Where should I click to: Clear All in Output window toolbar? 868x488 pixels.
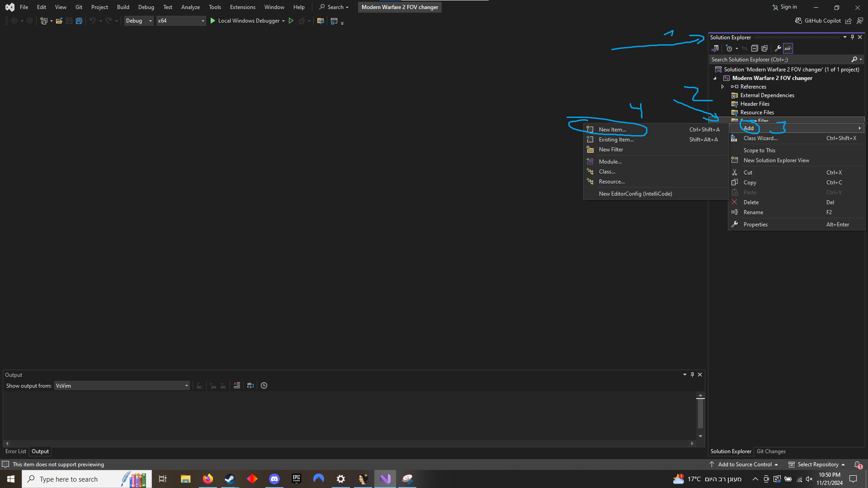tap(237, 385)
